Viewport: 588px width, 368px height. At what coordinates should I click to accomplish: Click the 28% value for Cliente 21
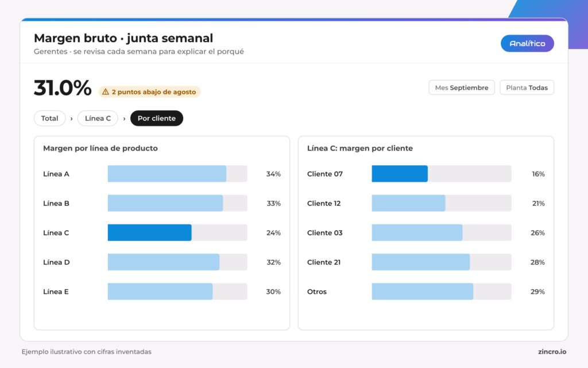[x=537, y=262]
